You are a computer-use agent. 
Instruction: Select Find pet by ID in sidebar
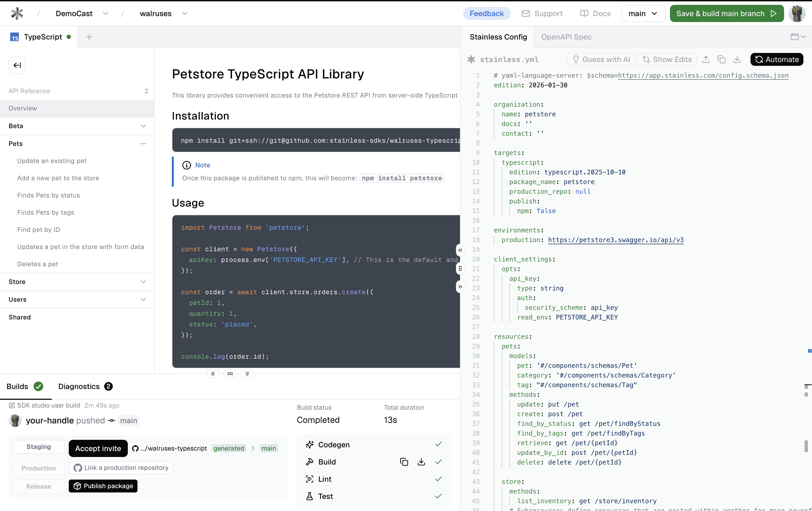[38, 230]
